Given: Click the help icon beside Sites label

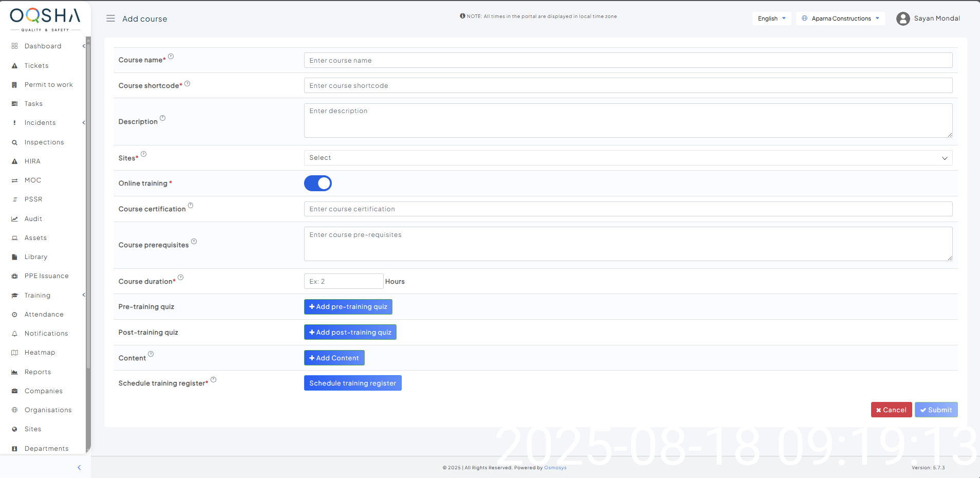Looking at the screenshot, I should tap(144, 154).
